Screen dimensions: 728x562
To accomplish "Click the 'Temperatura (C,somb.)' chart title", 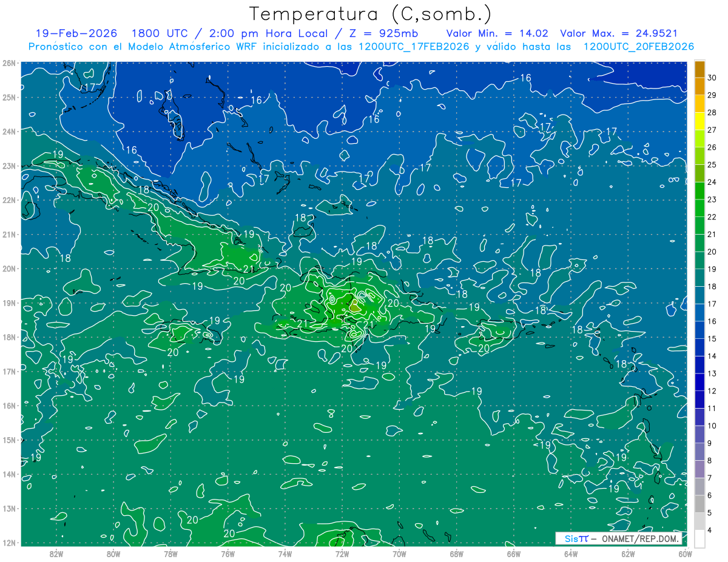I will pos(371,15).
